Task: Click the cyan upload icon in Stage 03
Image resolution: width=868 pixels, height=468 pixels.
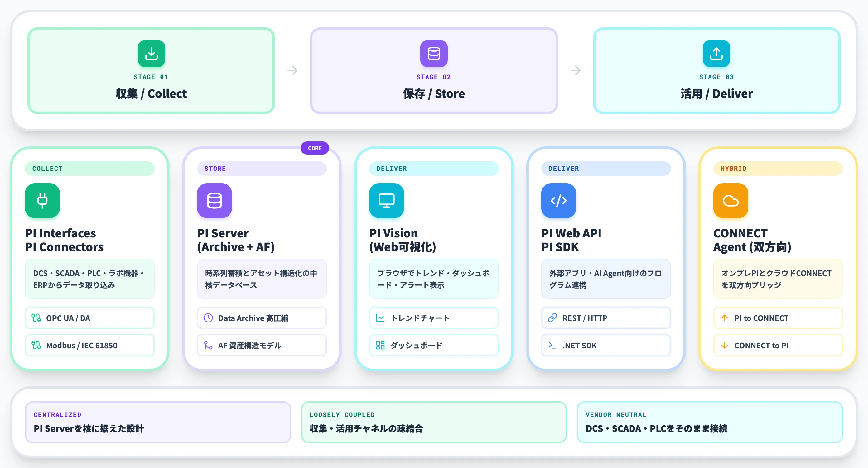Action: point(716,54)
